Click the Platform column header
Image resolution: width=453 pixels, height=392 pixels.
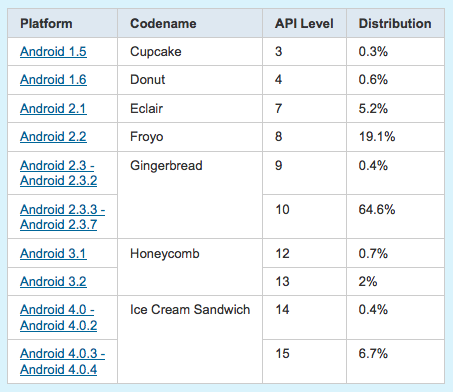(x=62, y=23)
